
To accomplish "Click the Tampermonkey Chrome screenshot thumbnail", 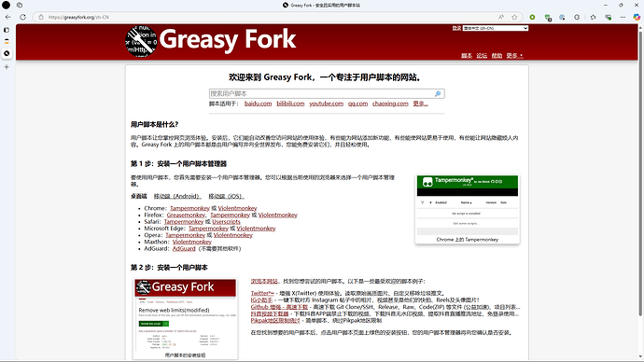I will point(468,205).
